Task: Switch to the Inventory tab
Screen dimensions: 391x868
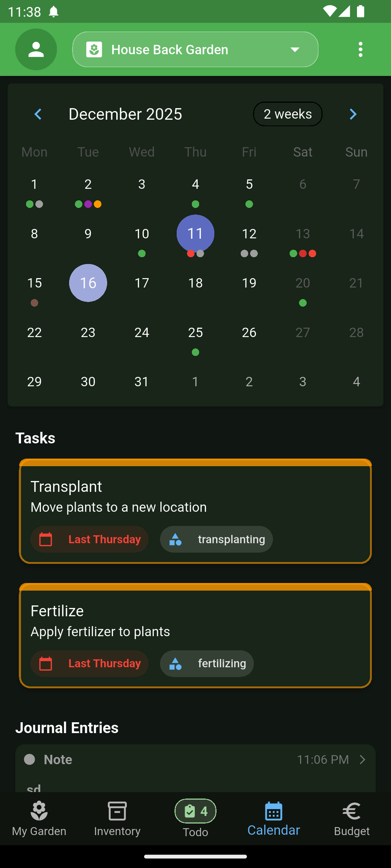Action: pyautogui.click(x=117, y=819)
